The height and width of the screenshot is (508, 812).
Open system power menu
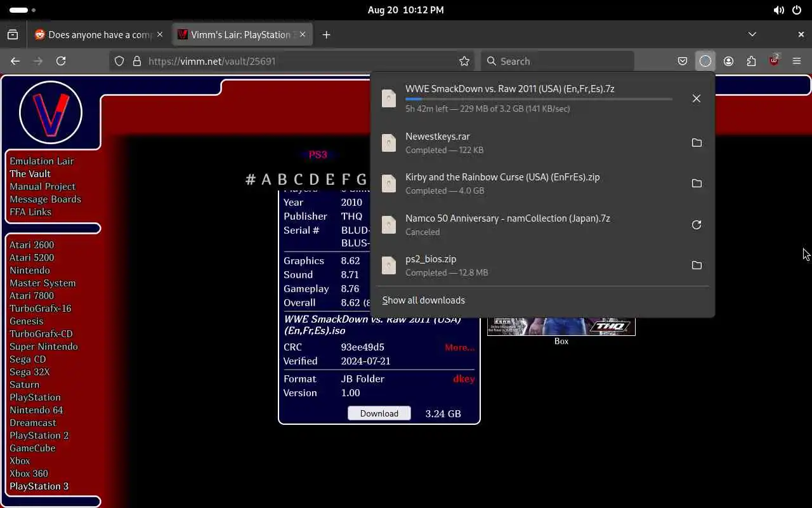tap(797, 10)
